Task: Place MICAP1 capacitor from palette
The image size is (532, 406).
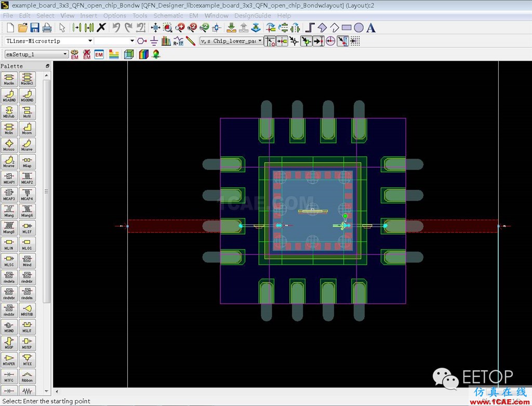Action: pyautogui.click(x=9, y=178)
